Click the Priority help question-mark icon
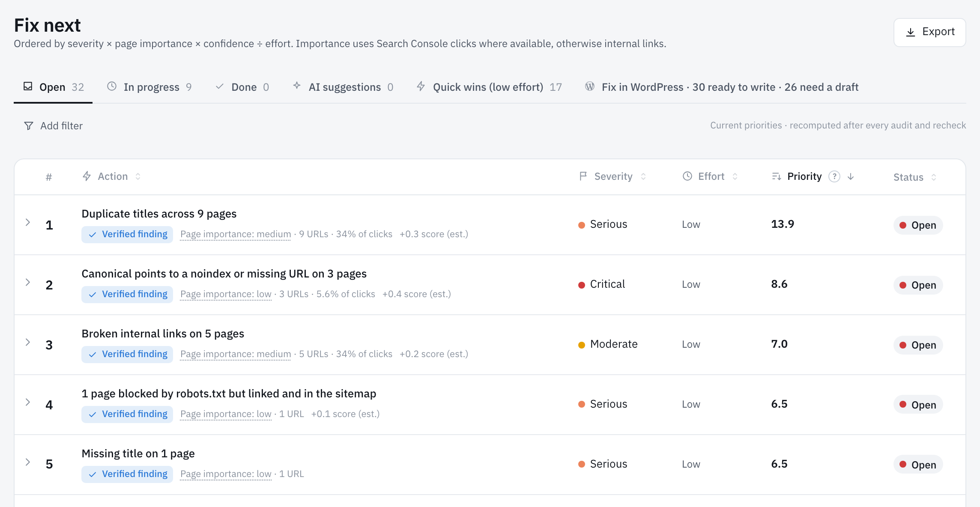 834,176
